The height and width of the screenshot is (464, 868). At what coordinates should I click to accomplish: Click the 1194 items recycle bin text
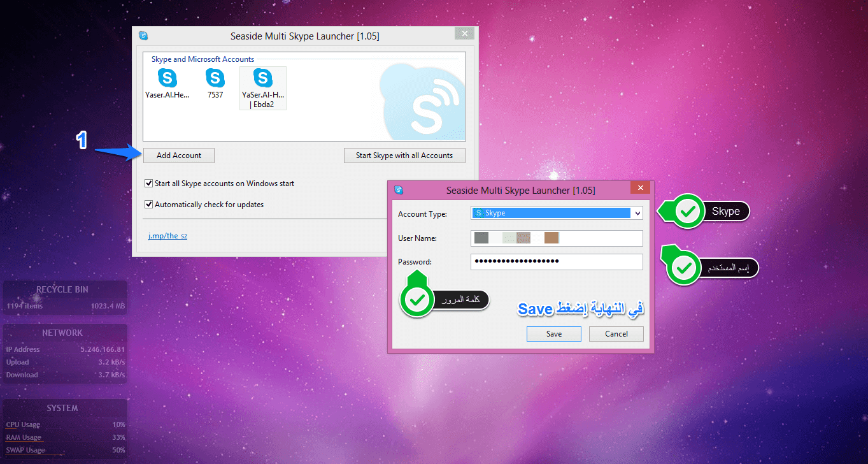pos(24,307)
